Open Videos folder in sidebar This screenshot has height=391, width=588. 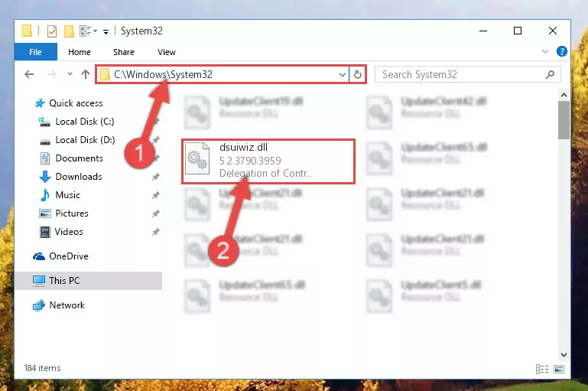69,232
